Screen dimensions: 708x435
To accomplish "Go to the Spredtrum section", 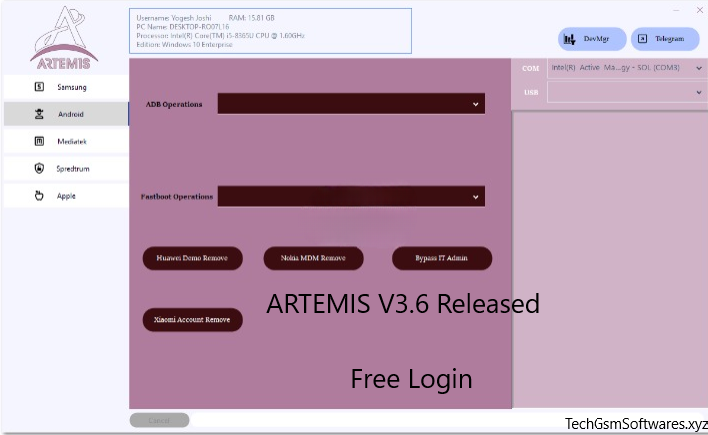I will click(66, 168).
